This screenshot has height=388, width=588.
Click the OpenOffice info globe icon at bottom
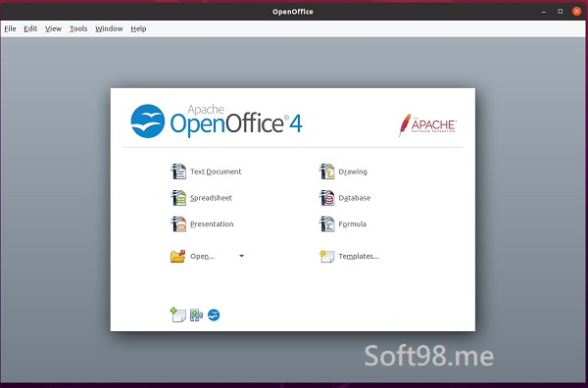[214, 315]
